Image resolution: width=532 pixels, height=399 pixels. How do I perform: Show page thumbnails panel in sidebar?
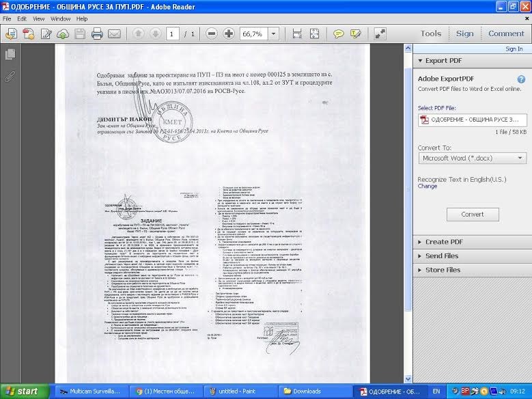tap(10, 54)
